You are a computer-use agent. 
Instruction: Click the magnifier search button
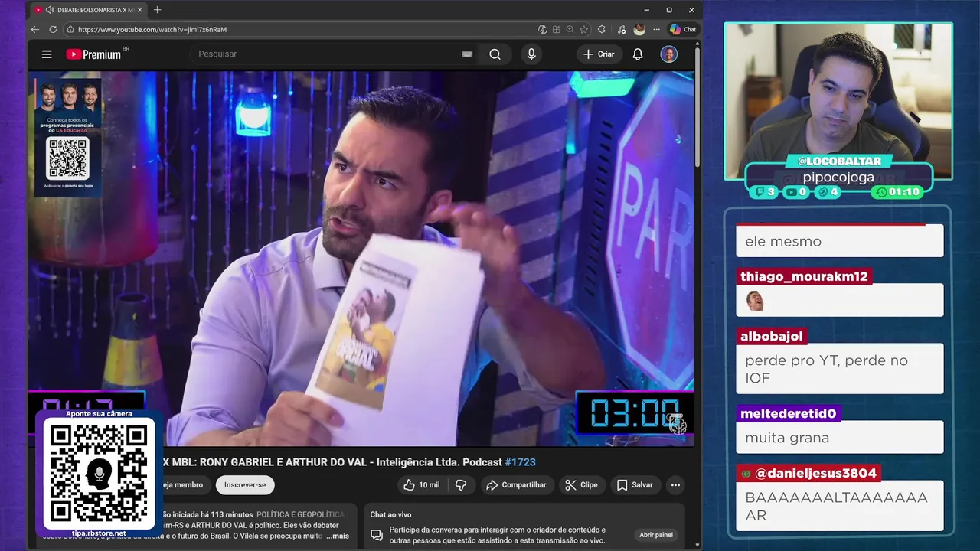495,54
